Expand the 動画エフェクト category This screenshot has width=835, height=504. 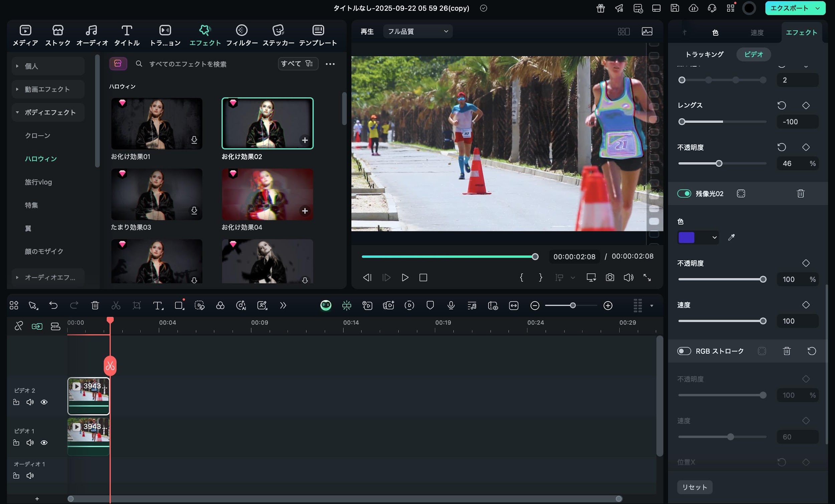[48, 89]
